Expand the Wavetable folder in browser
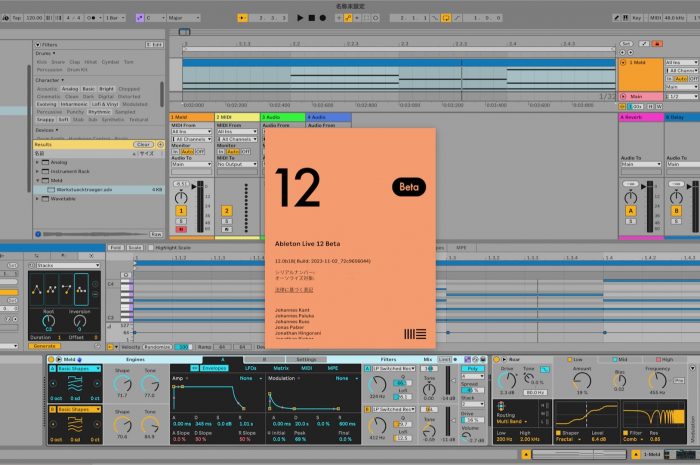This screenshot has height=465, width=700. point(38,199)
